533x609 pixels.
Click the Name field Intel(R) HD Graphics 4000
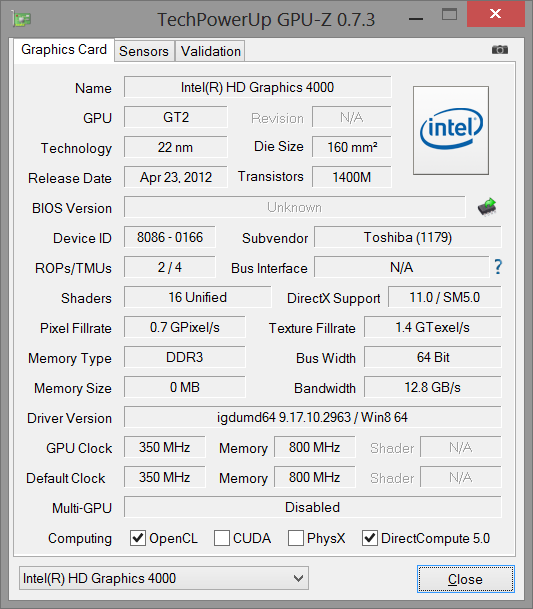coord(258,87)
